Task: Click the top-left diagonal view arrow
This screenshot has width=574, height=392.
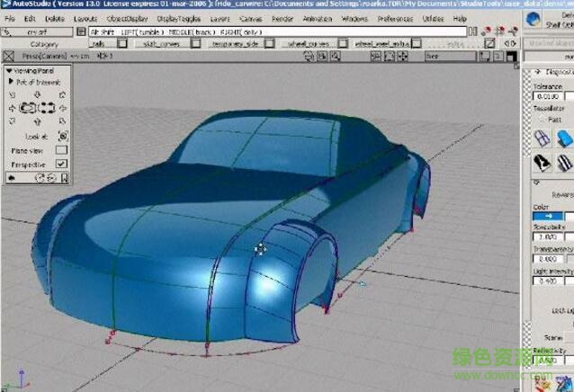Action: (12, 95)
